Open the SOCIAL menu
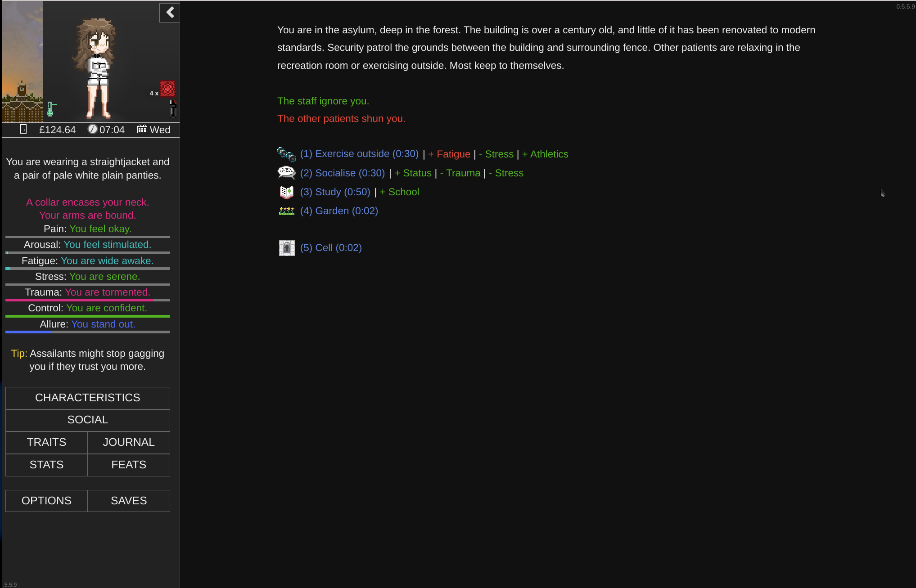The width and height of the screenshot is (916, 588). click(x=88, y=420)
